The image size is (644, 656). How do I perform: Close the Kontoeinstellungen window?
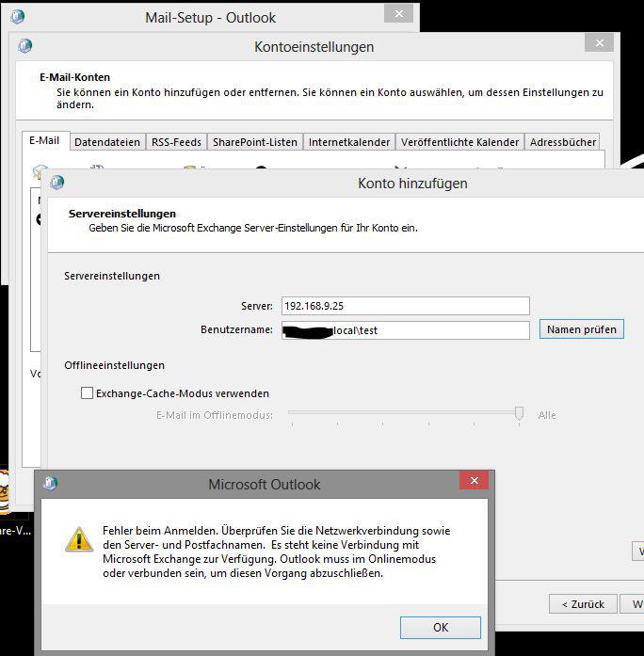pyautogui.click(x=600, y=42)
